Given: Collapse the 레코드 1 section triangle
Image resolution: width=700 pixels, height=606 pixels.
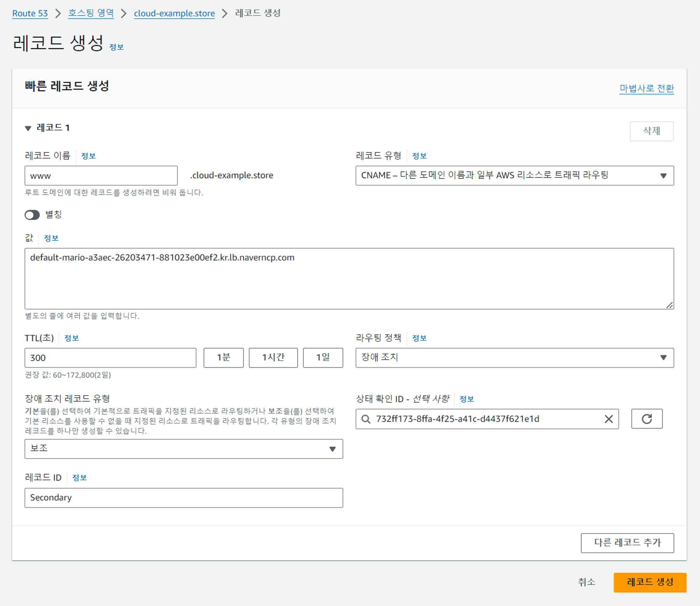Looking at the screenshot, I should coord(28,128).
